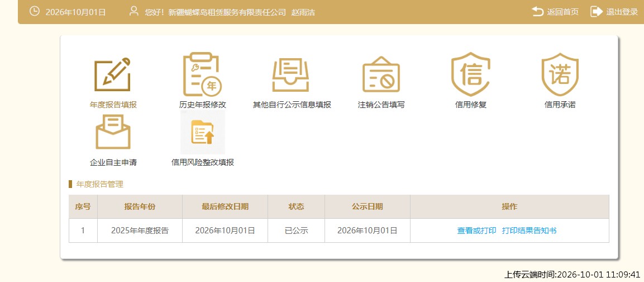Click the 操作 column header

[509, 206]
